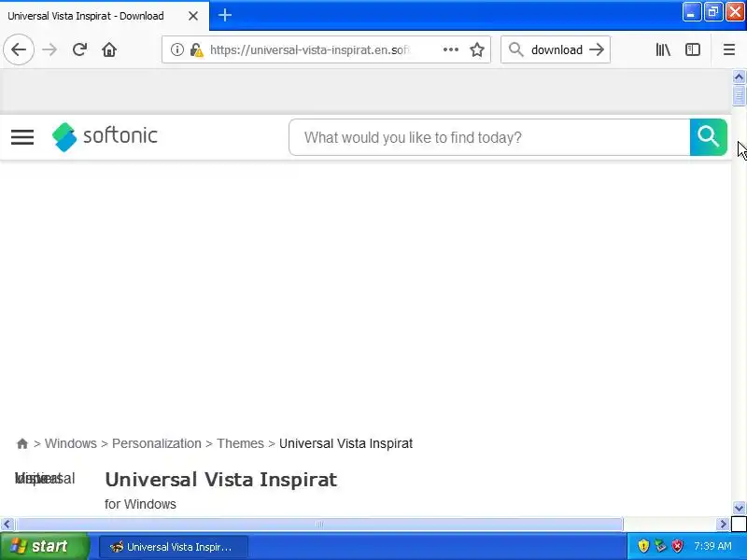Select Universal Vista Inspir taskbar button
The image size is (747, 560).
point(174,547)
